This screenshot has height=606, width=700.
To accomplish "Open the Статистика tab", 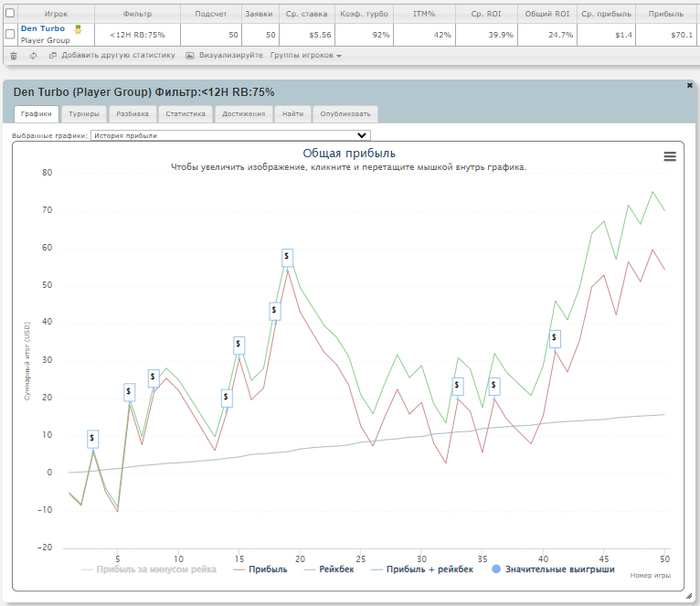I will pyautogui.click(x=185, y=114).
